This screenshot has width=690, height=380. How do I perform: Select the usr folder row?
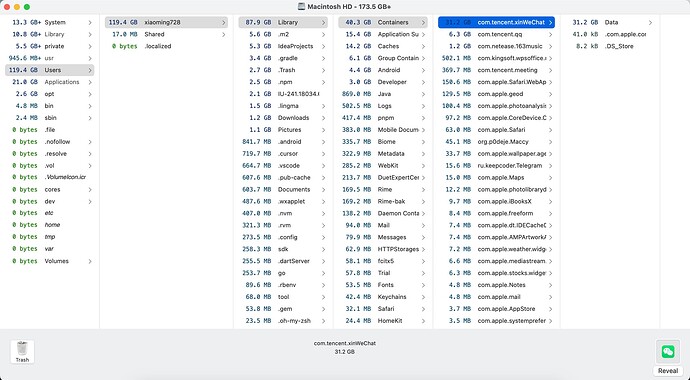click(50, 58)
